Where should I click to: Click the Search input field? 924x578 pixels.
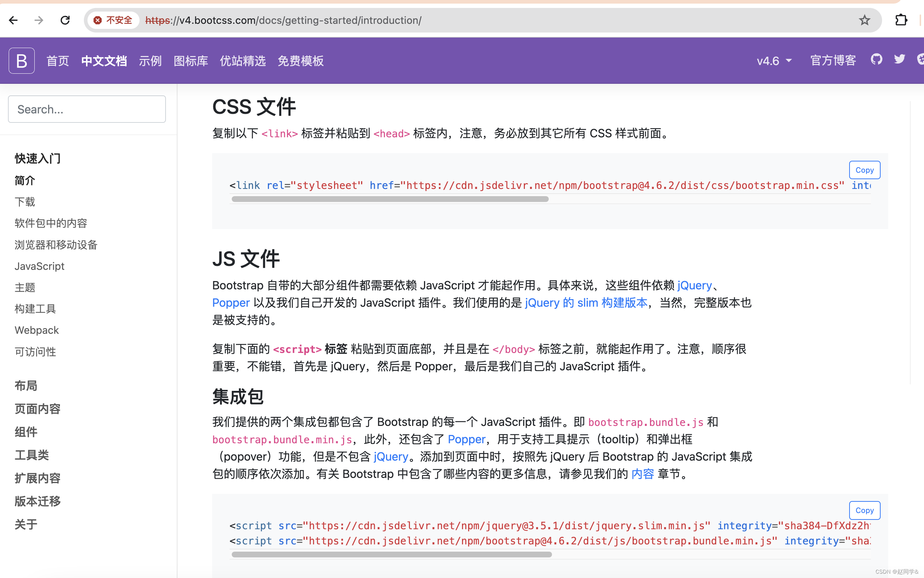87,109
